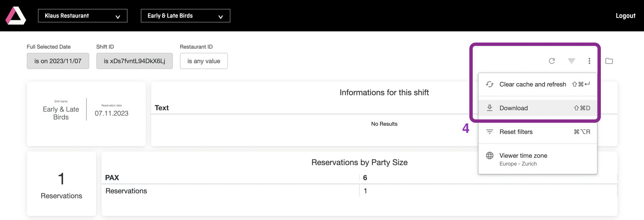The width and height of the screenshot is (644, 220).
Task: Click the pink triangle logo
Action: (16, 16)
